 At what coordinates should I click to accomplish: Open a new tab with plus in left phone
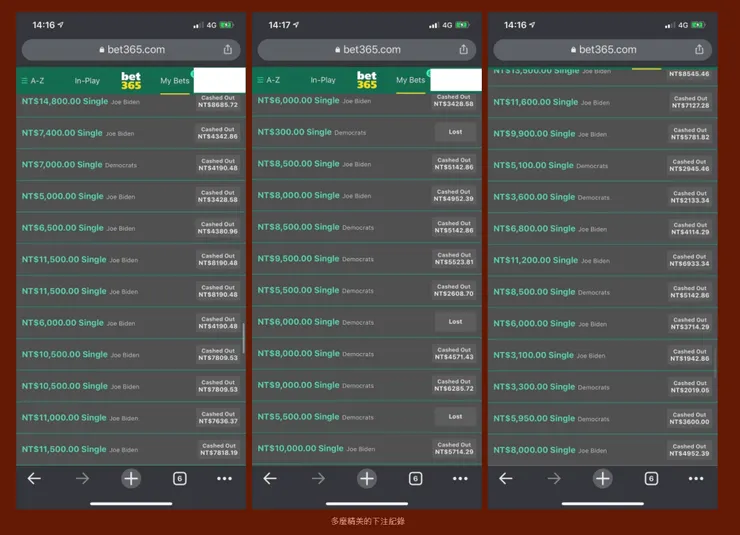coord(131,478)
